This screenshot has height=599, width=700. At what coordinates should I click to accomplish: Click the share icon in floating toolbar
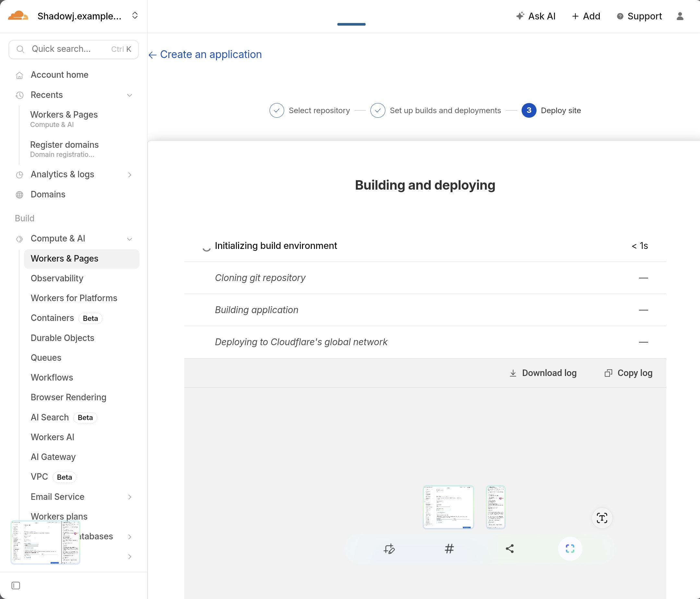[510, 549]
